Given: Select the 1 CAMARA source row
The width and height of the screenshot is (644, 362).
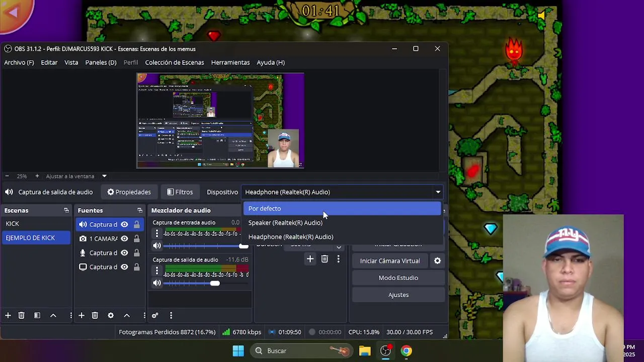Looking at the screenshot, I should click(110, 238).
